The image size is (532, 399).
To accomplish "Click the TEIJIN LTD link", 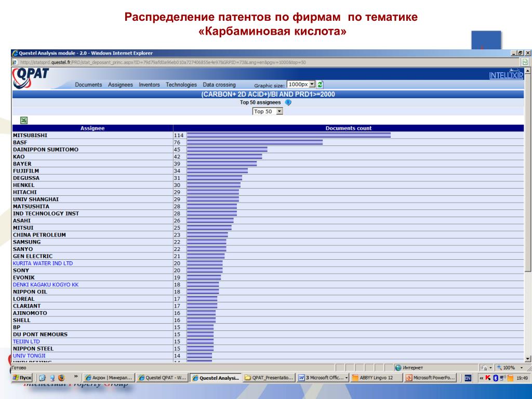I will tap(26, 342).
